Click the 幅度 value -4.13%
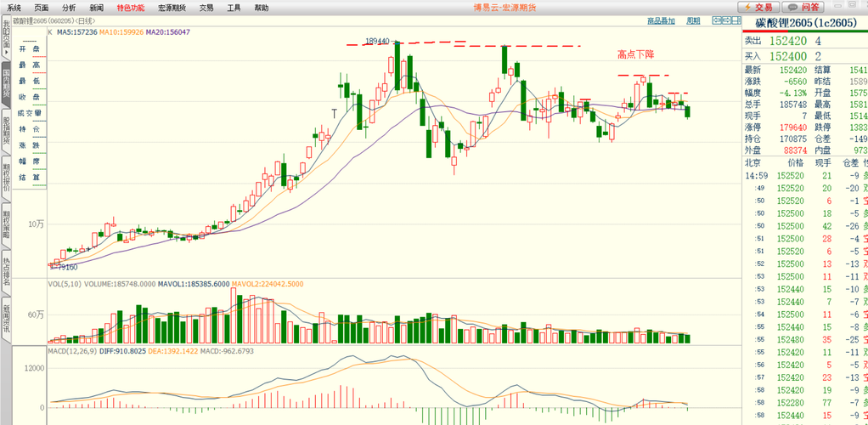 (x=793, y=93)
